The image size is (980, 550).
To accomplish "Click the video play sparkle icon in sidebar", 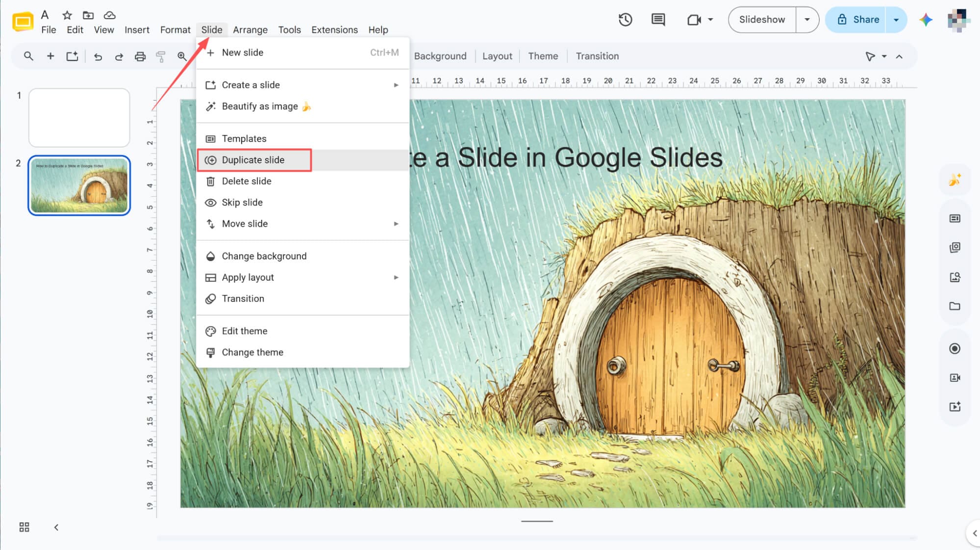I will [x=955, y=406].
